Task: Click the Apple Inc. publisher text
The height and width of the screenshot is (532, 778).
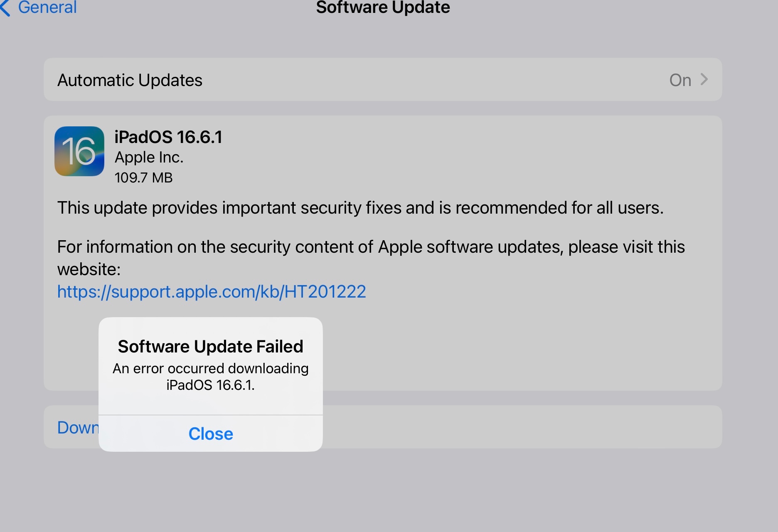Action: [149, 158]
